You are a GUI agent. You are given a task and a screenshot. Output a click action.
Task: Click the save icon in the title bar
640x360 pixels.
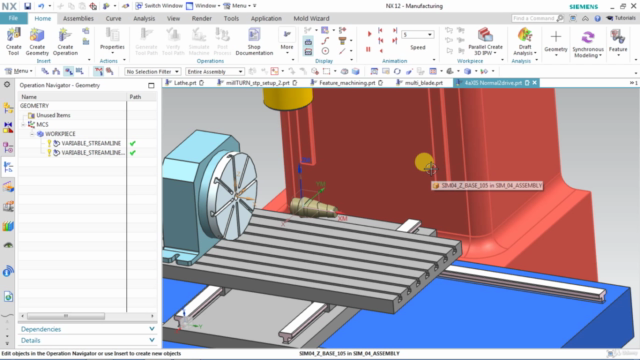tap(27, 6)
